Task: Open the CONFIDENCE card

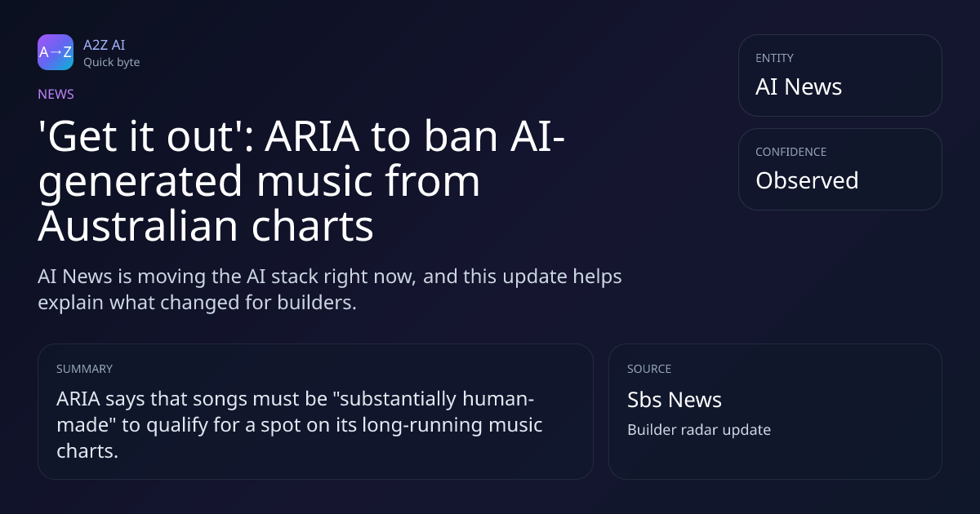Action: coord(840,169)
